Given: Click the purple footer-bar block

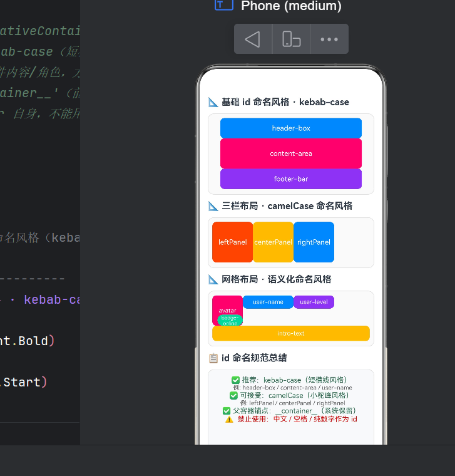Looking at the screenshot, I should point(291,179).
